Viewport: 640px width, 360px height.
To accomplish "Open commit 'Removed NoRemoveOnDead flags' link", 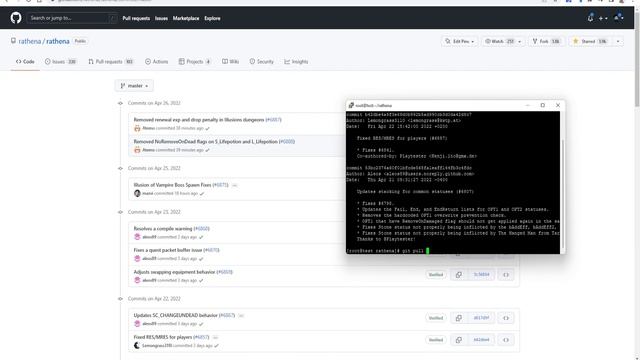I will 206,141.
